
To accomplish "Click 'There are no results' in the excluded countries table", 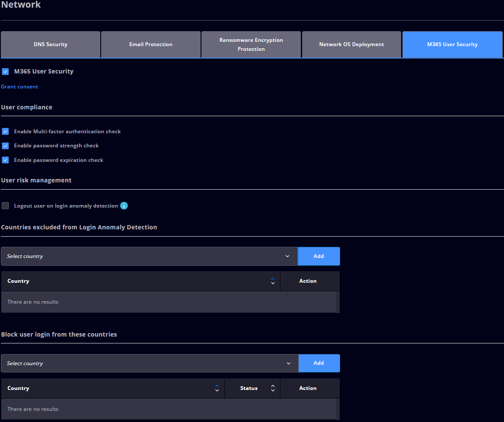I will [33, 302].
